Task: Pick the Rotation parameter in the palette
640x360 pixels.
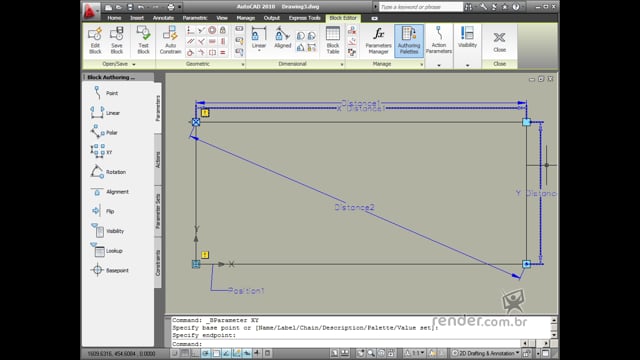Action: coord(108,172)
